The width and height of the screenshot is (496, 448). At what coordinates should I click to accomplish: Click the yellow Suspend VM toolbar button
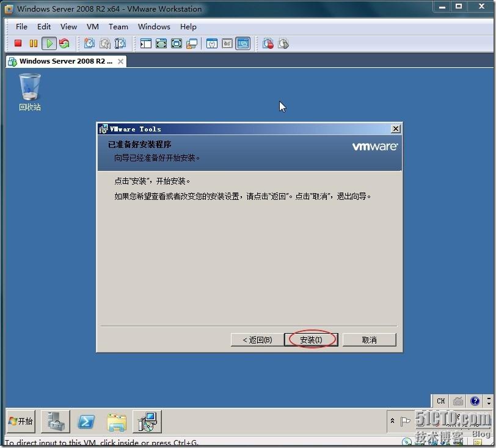point(33,43)
